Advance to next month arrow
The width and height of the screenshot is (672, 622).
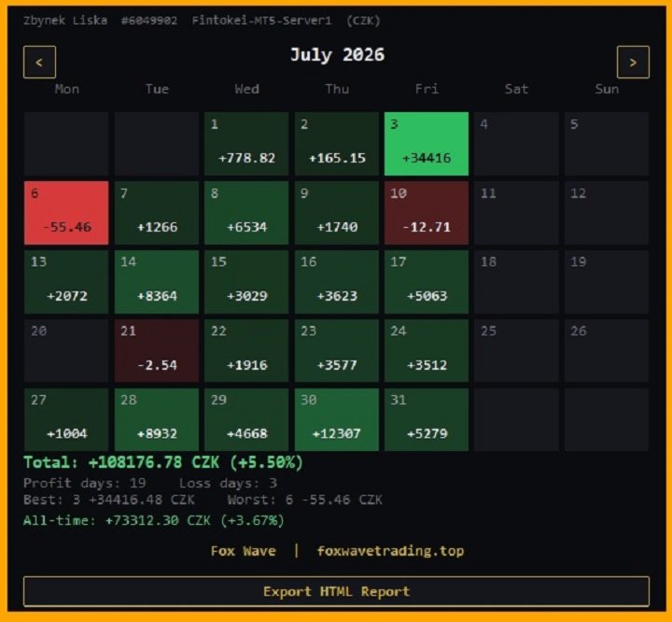pyautogui.click(x=633, y=63)
